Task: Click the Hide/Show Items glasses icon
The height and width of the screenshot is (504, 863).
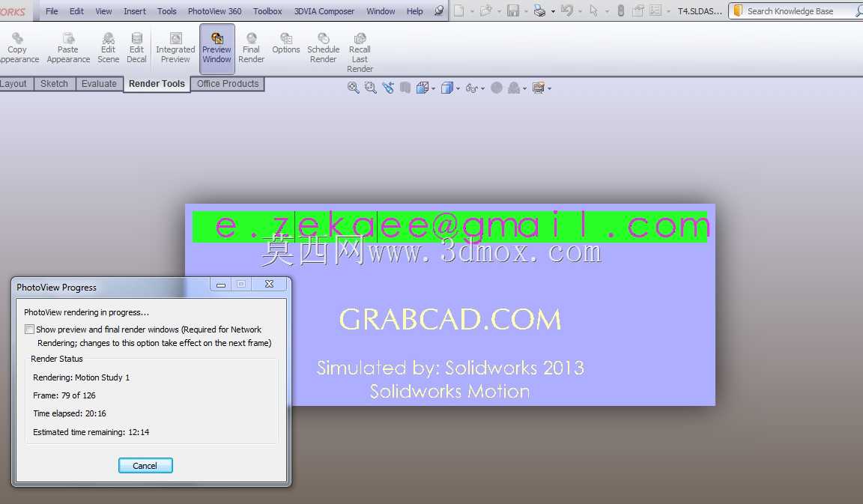Action: (x=471, y=88)
